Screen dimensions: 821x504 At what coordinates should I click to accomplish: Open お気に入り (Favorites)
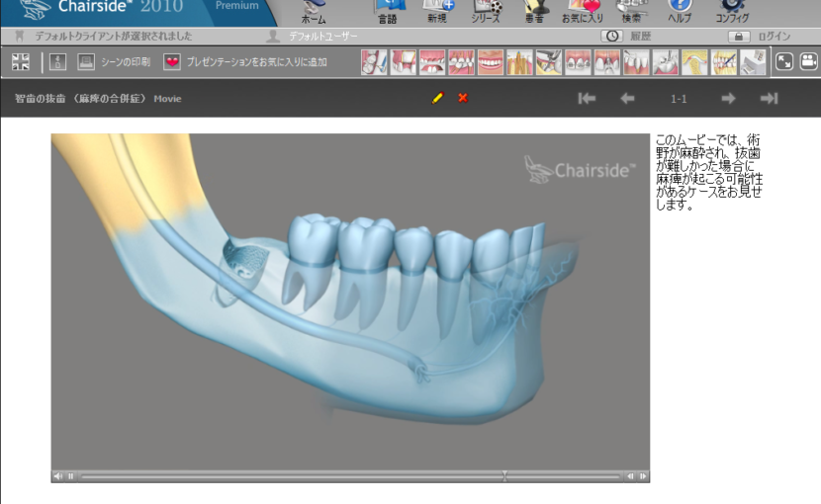point(583,12)
